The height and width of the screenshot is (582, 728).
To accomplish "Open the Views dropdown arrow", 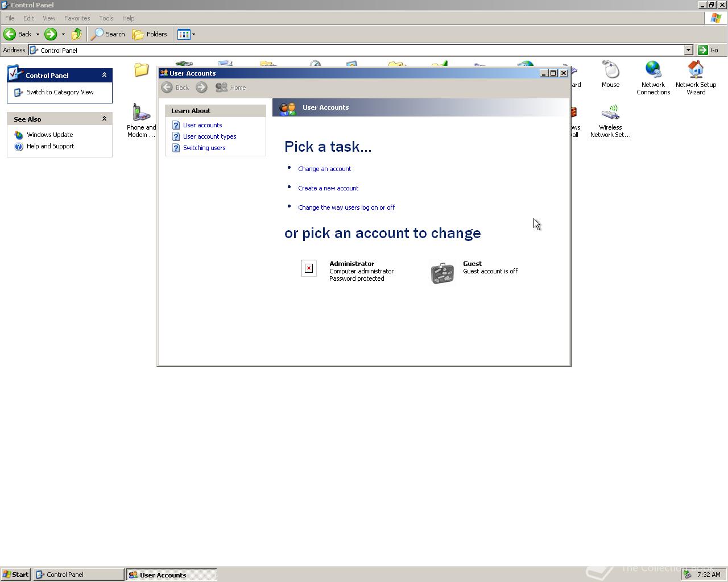I will [x=193, y=34].
